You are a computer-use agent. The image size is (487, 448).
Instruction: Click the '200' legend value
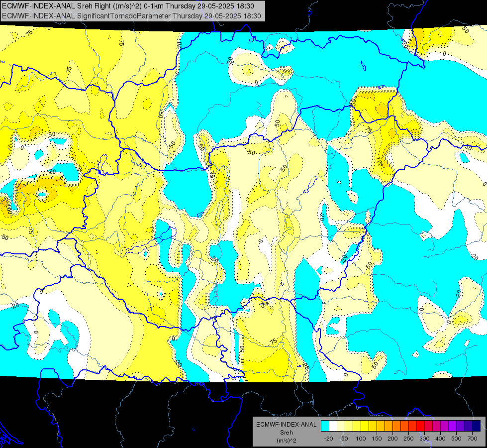(392, 439)
